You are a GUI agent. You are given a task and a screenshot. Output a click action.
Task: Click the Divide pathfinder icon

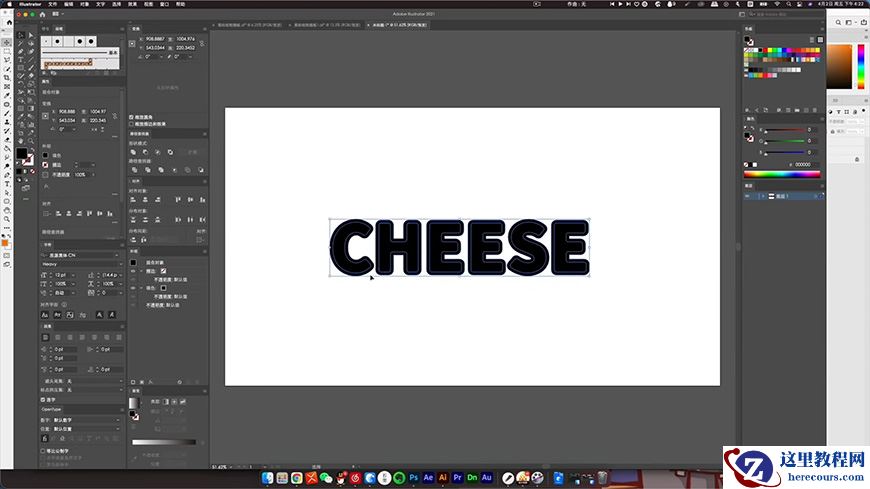[x=134, y=170]
